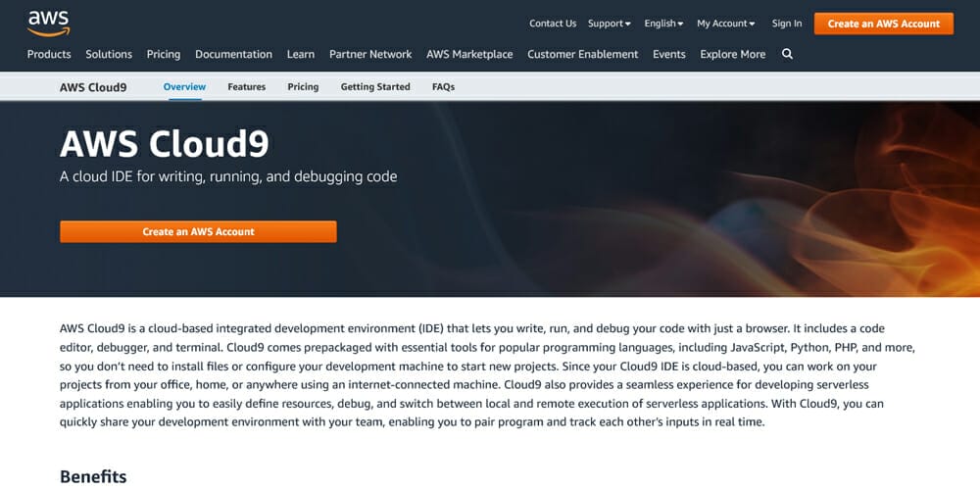Select the Overview tab
Screen dimensions: 980x490
click(x=184, y=87)
